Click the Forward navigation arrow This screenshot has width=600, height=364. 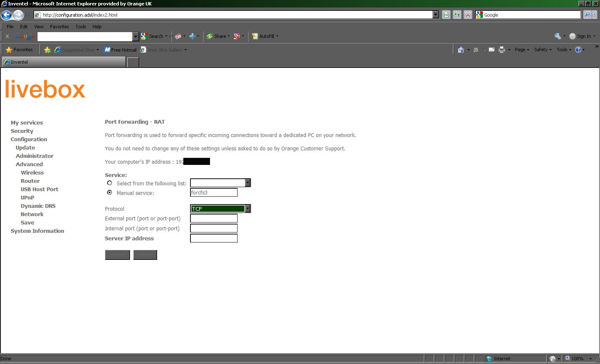[x=18, y=15]
